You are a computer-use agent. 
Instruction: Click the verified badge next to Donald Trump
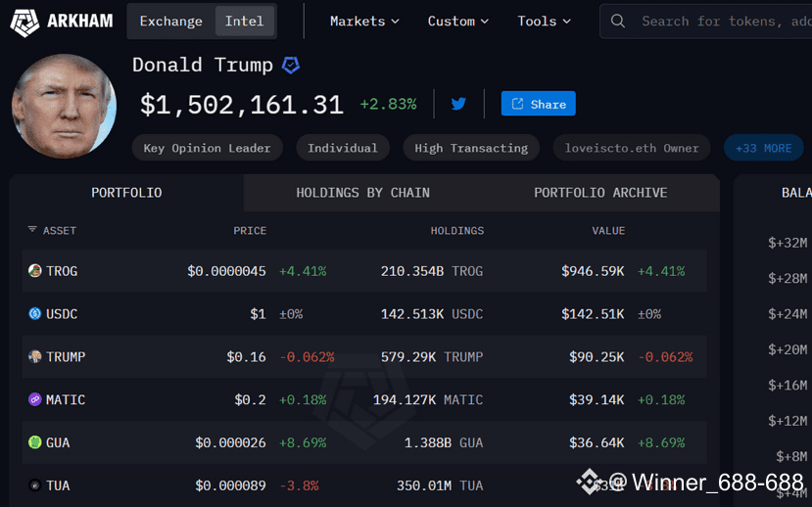291,66
